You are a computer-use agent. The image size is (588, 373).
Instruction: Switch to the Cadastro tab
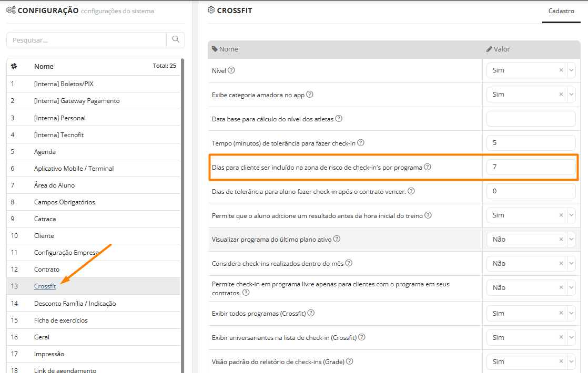(x=561, y=11)
